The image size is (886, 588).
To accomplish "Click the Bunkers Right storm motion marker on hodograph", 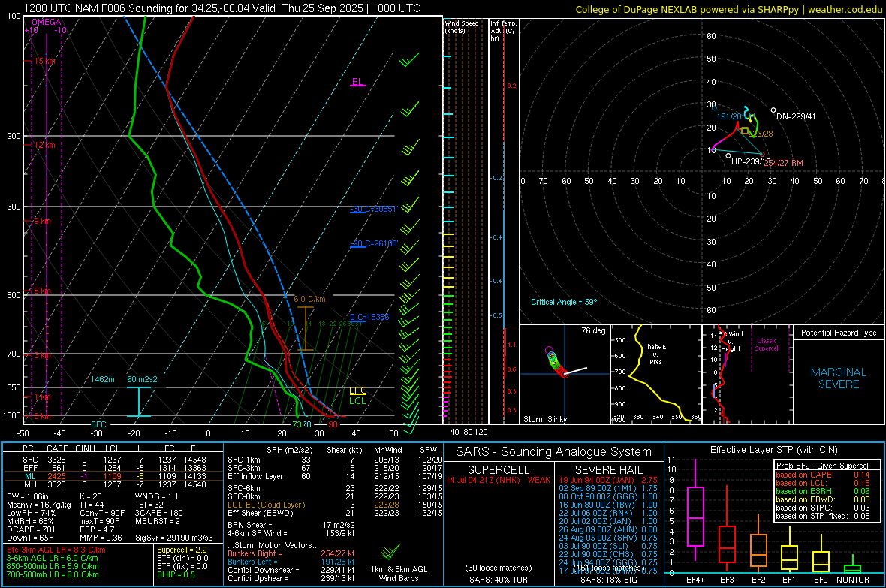I will point(762,155).
